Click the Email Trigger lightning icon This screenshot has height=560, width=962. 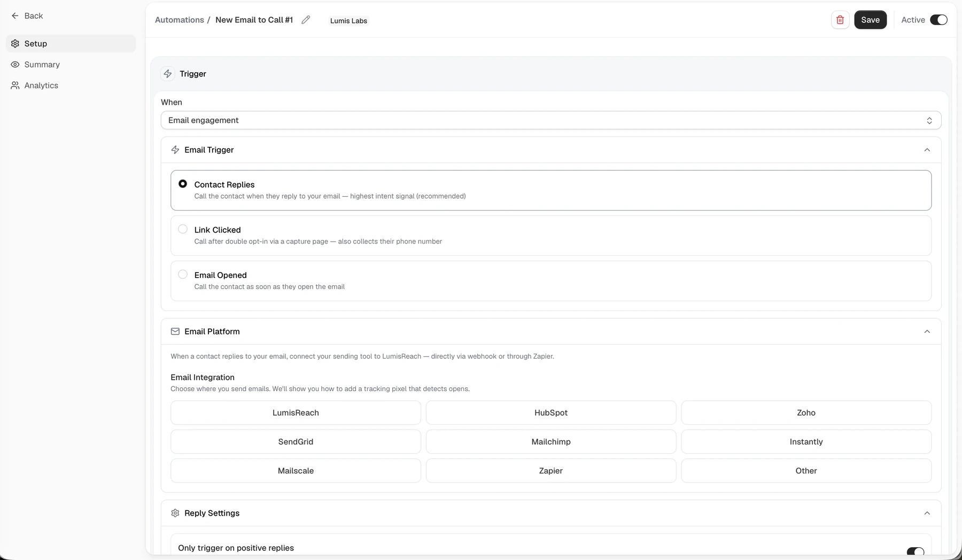pyautogui.click(x=175, y=150)
